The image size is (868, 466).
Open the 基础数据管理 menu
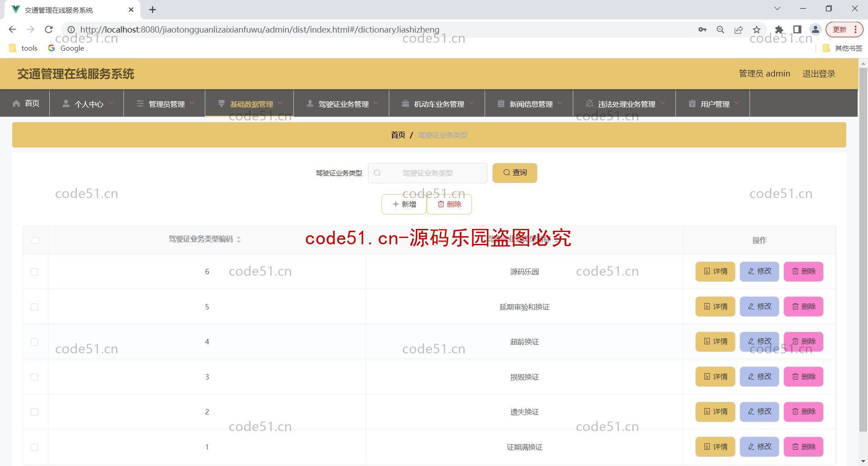250,103
